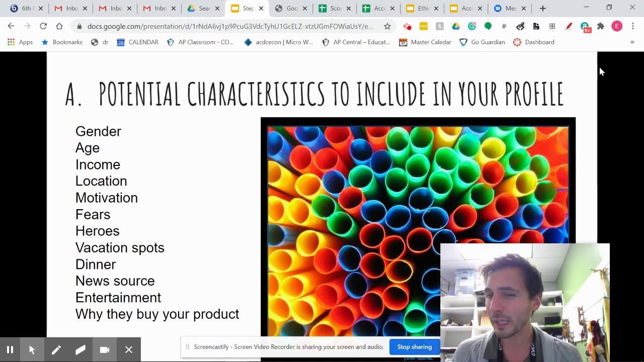Toggle the eraser annotation tool
644x362 pixels.
pyautogui.click(x=80, y=349)
